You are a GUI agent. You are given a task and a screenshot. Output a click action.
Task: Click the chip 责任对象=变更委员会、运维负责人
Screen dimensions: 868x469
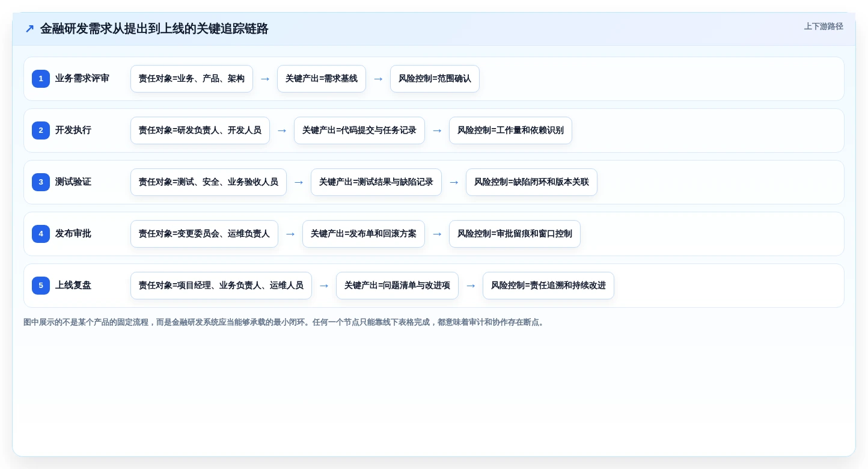[x=204, y=234]
